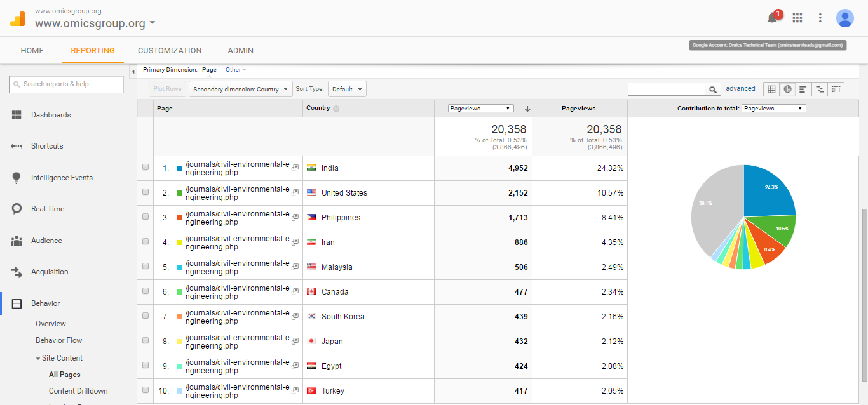This screenshot has height=405, width=868.
Task: Open Japan row page link icon
Action: click(295, 342)
